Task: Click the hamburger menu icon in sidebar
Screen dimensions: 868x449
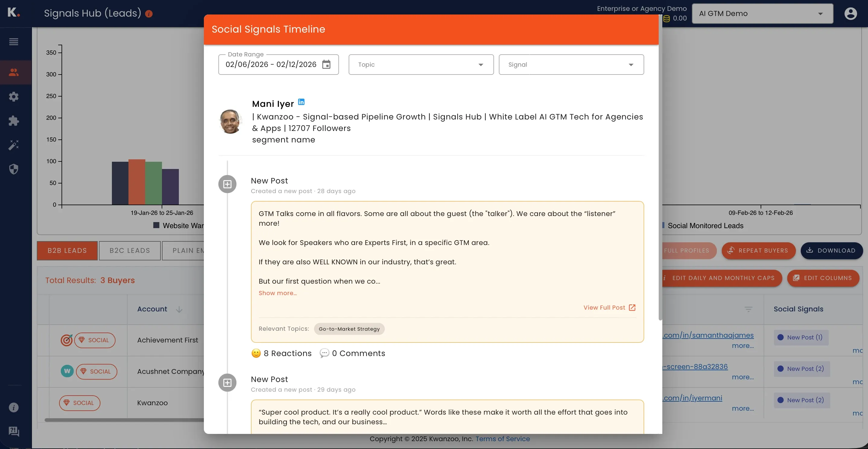Action: click(14, 42)
